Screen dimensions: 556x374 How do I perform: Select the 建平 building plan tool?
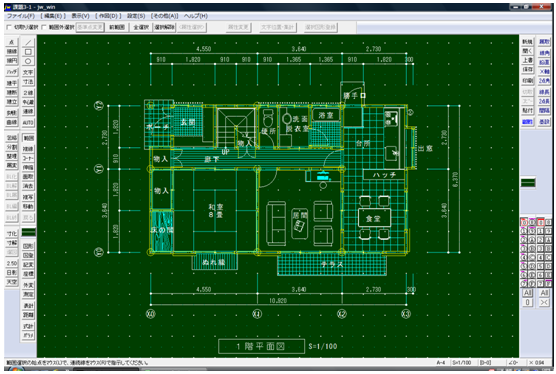point(12,83)
